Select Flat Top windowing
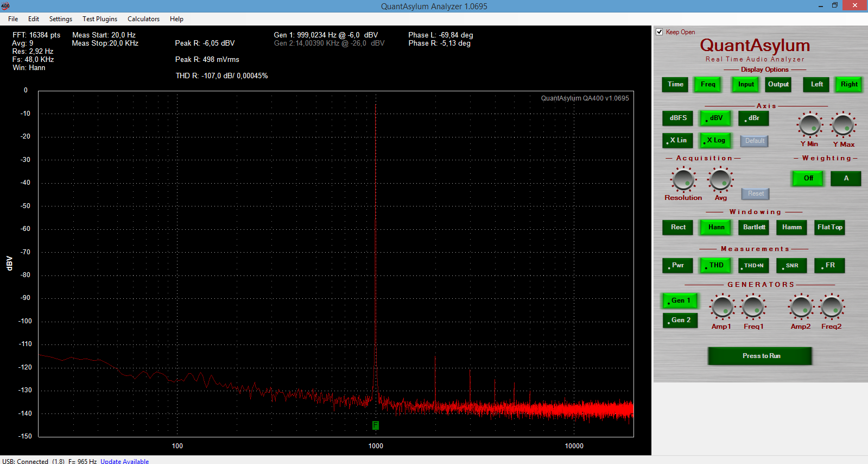Image resolution: width=868 pixels, height=464 pixels. click(830, 227)
